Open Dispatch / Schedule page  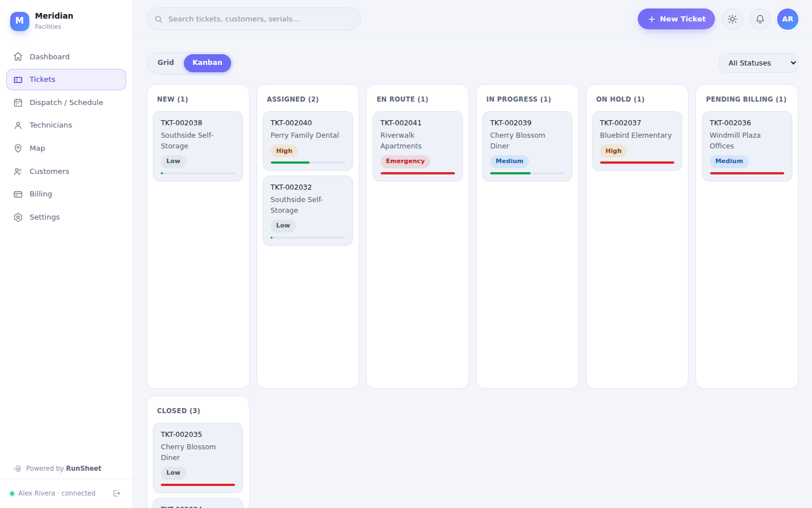coord(66,103)
